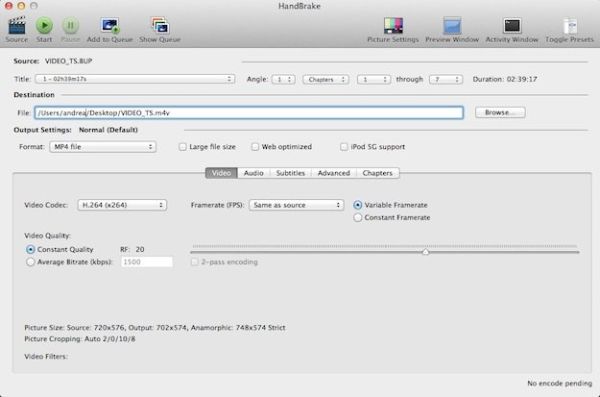Click the Duration 02:39:17 text
Image resolution: width=600 pixels, height=397 pixels.
coord(505,79)
